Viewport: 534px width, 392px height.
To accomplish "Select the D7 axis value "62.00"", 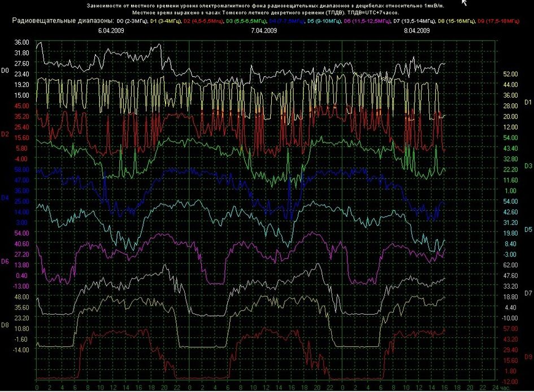I will (x=510, y=265).
